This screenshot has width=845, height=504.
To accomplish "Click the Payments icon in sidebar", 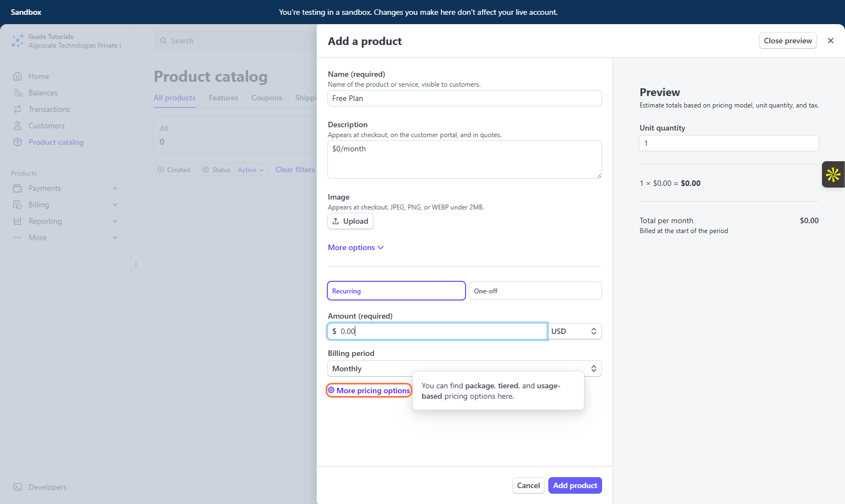I will point(18,188).
